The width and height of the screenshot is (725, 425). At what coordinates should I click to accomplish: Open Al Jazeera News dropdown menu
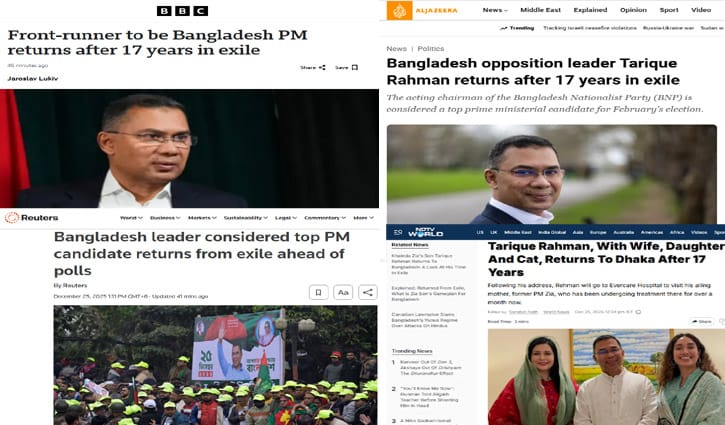click(x=495, y=10)
